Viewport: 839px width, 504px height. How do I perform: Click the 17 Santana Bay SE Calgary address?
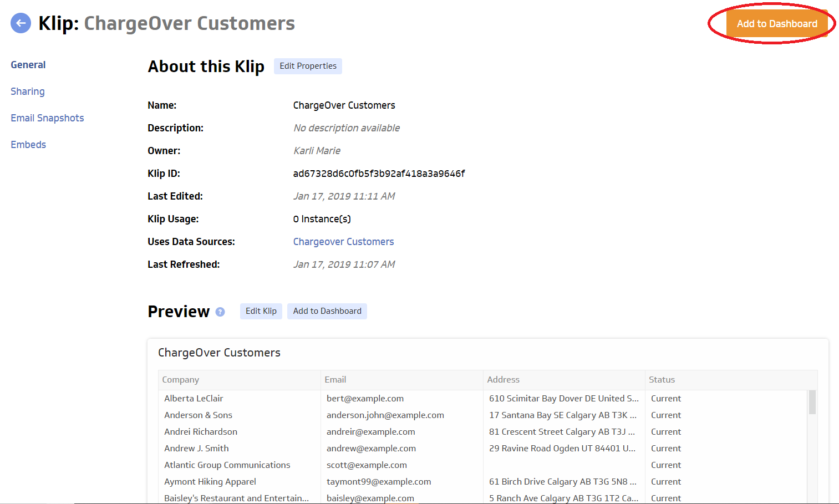[563, 415]
